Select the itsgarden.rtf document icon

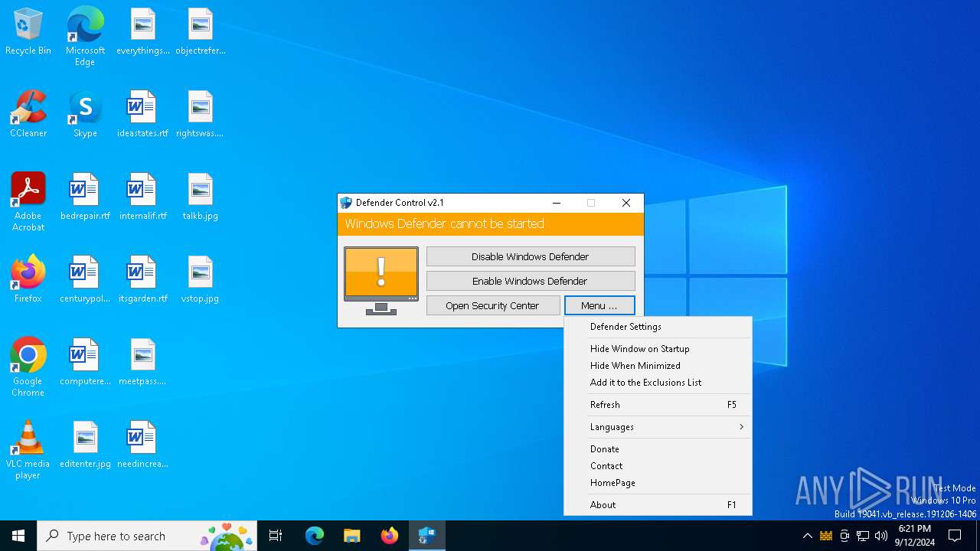click(142, 280)
